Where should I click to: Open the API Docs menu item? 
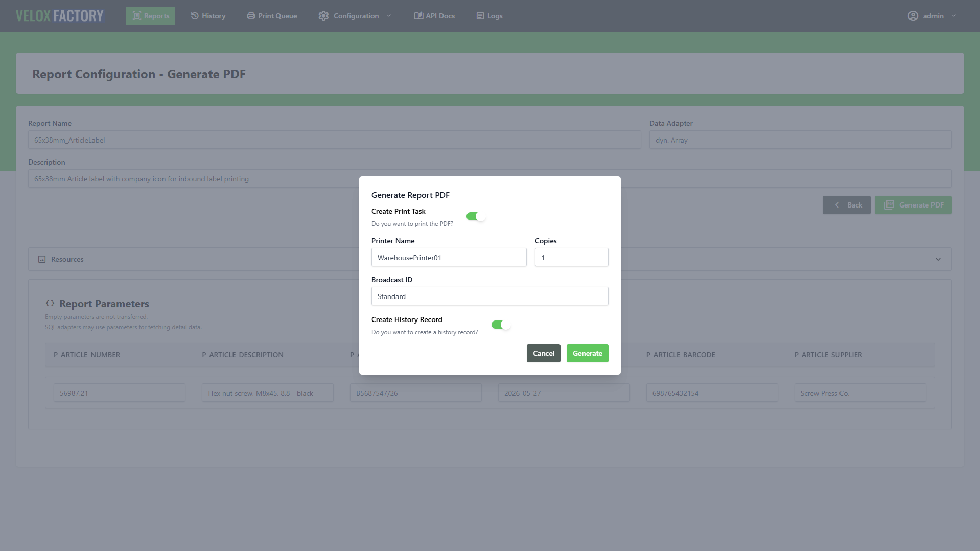(434, 16)
